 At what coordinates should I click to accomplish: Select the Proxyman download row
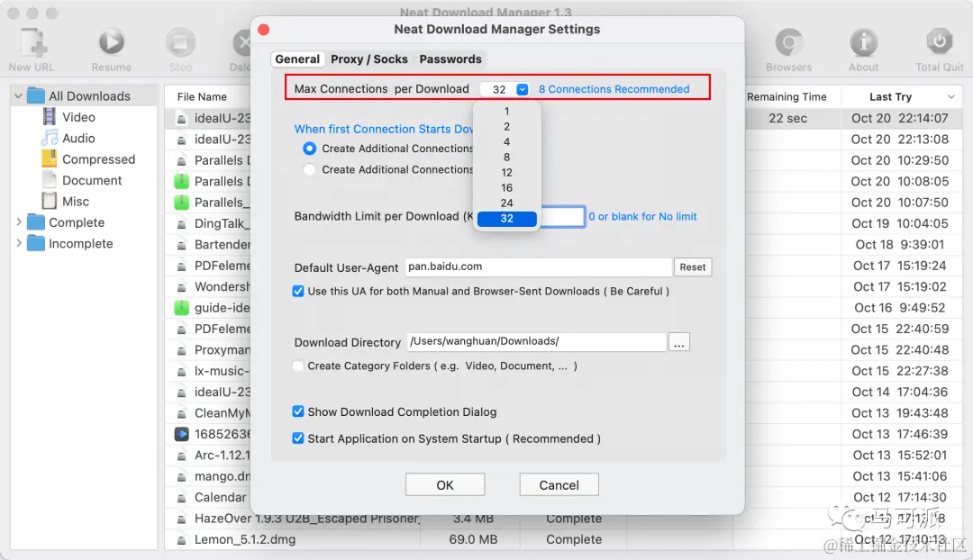[x=209, y=349]
